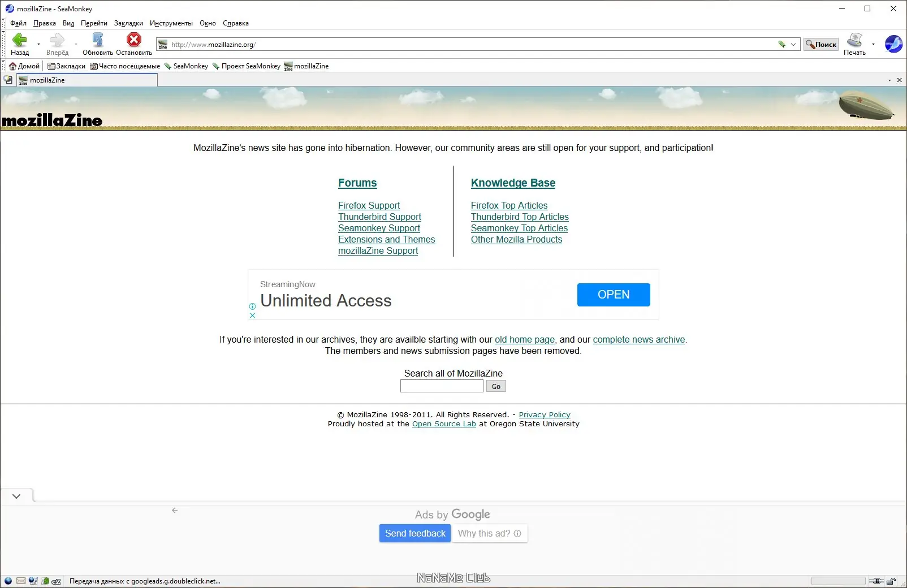Open the Файл menu

pos(18,23)
